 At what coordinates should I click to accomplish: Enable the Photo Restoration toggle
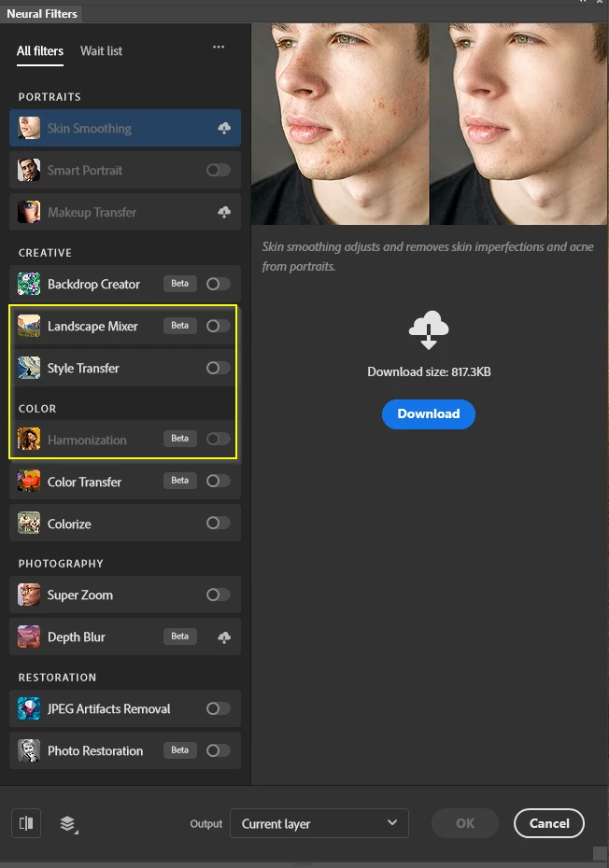click(x=219, y=750)
